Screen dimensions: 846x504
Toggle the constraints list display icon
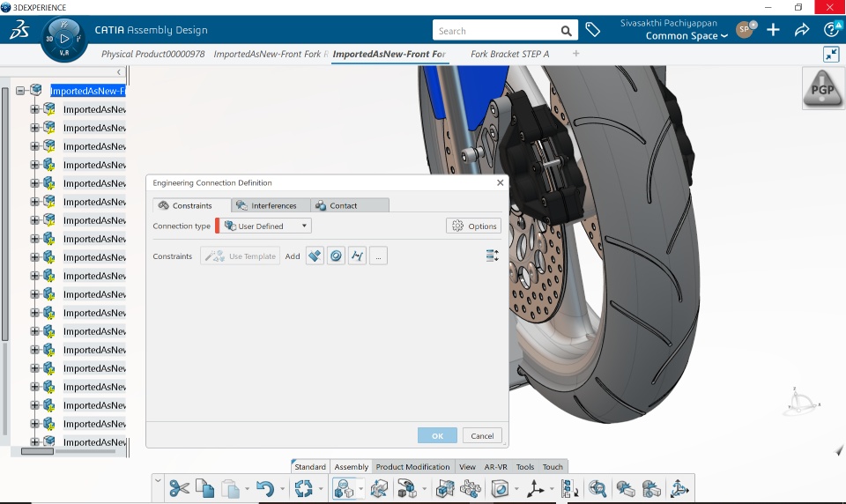pos(492,256)
